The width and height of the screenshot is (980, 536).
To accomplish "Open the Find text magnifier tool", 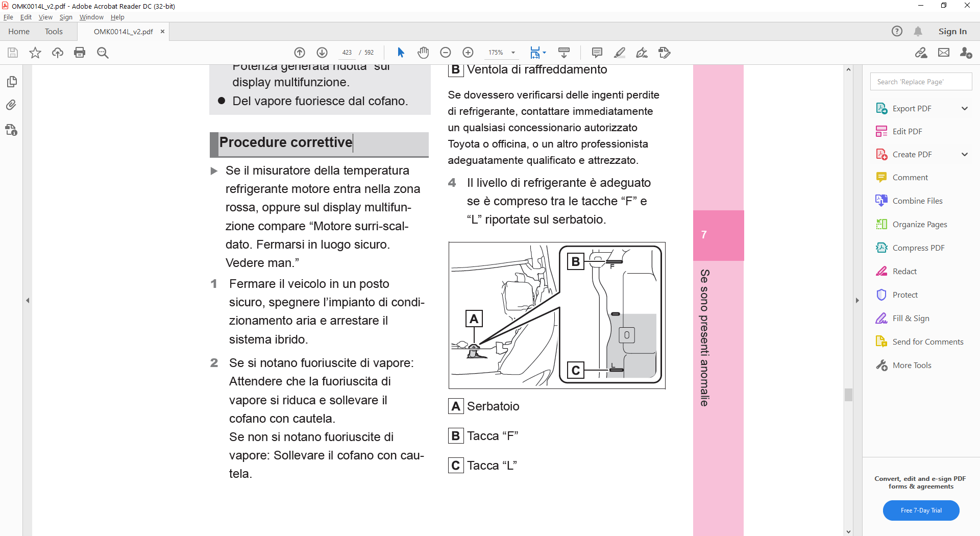I will 103,53.
